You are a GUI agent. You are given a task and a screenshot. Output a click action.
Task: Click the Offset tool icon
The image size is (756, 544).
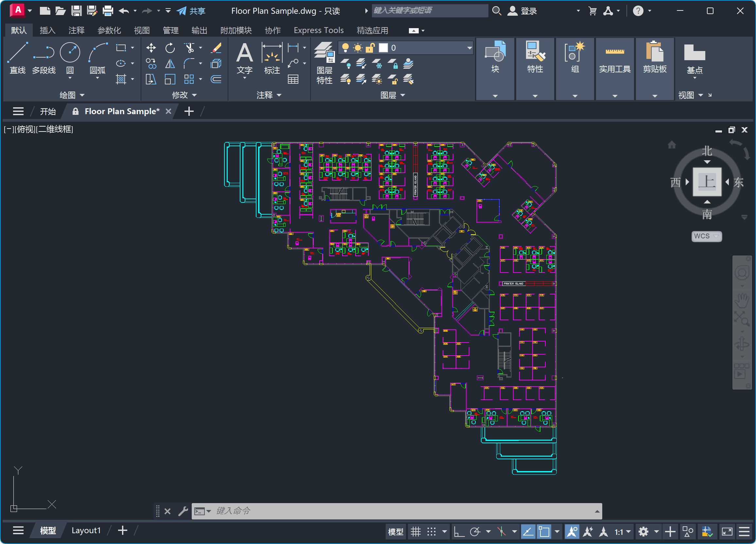(x=216, y=79)
